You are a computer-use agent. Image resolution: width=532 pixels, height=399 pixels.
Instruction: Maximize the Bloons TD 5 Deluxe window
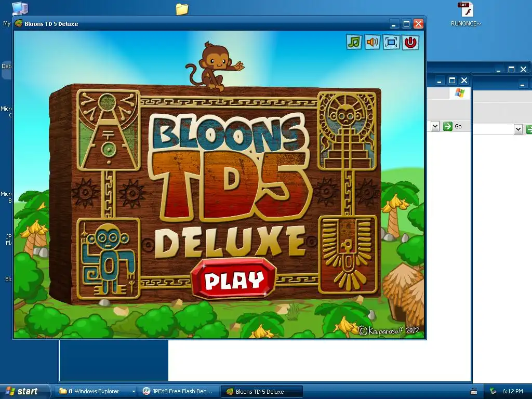click(x=406, y=24)
